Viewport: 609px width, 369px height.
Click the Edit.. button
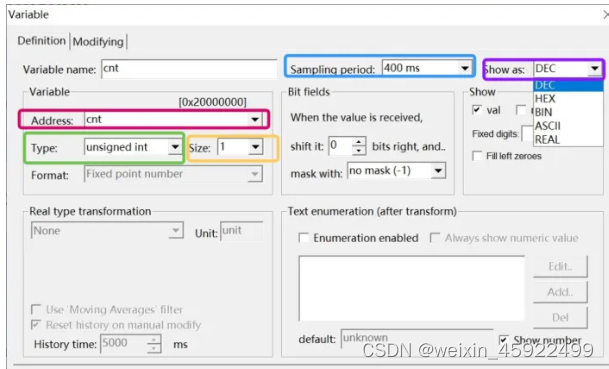coord(560,266)
